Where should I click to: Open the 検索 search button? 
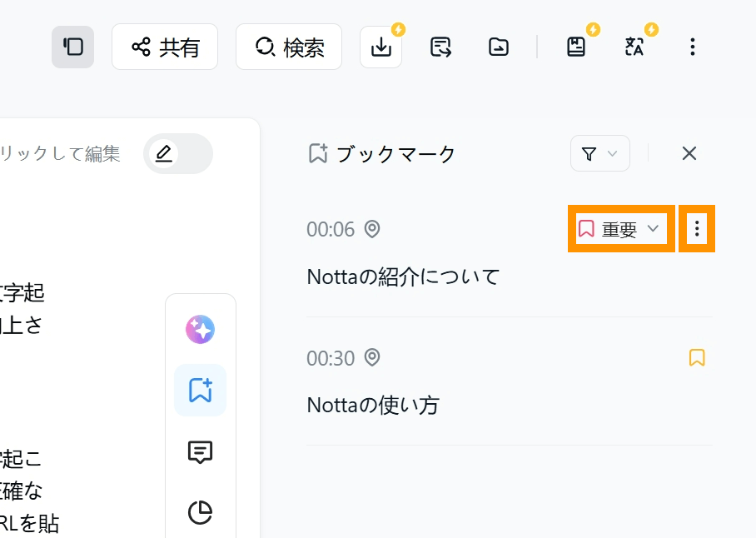point(289,47)
